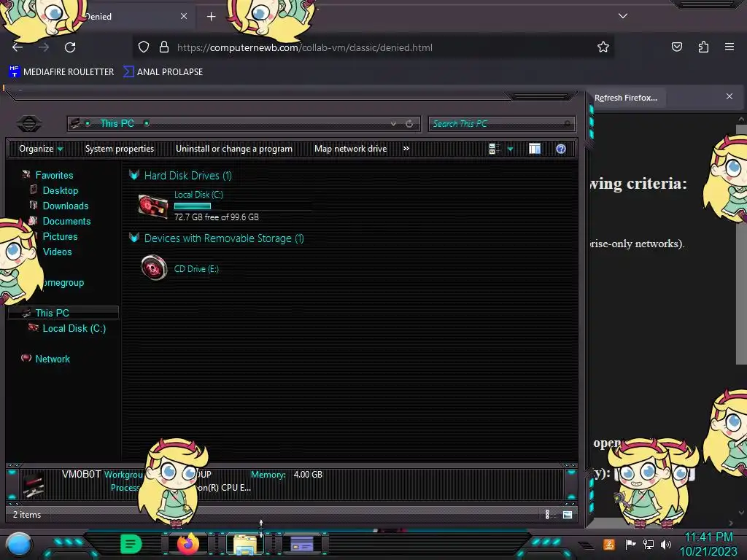Open view options dropdown arrow
This screenshot has height=560, width=747.
(x=510, y=149)
